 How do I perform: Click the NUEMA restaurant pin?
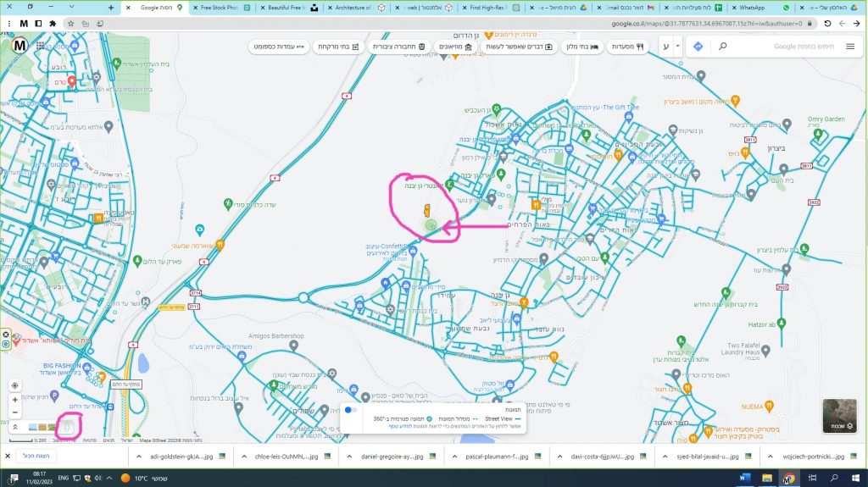point(769,407)
